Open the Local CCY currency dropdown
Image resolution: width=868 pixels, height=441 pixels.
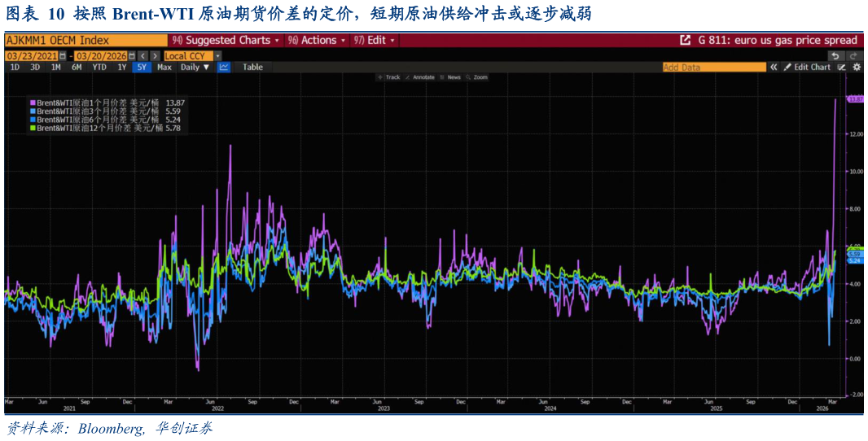pyautogui.click(x=192, y=56)
